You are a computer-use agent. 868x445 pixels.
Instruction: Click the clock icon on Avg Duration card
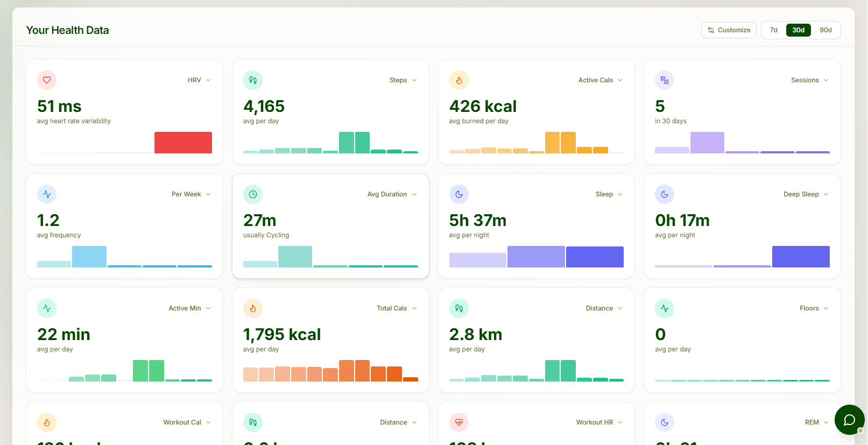coord(253,194)
